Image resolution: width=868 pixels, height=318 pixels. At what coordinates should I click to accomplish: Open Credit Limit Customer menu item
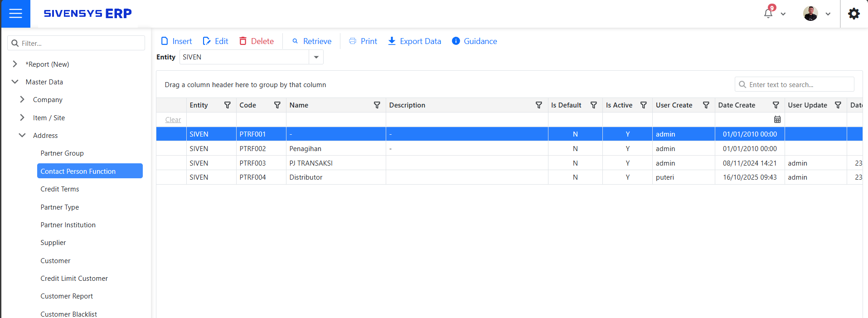tap(74, 279)
